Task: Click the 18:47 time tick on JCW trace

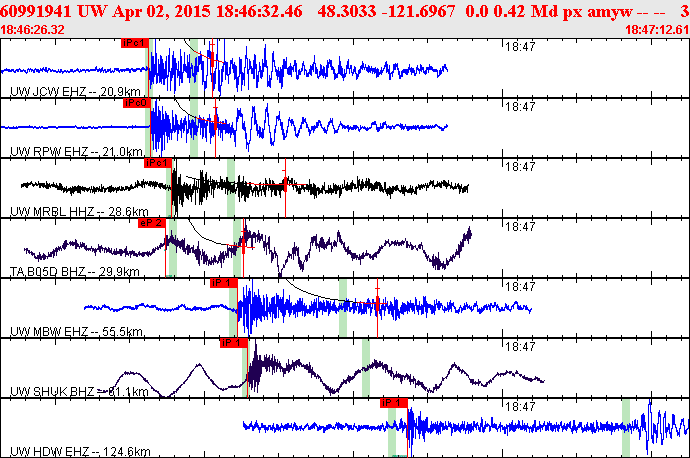Action: click(518, 47)
